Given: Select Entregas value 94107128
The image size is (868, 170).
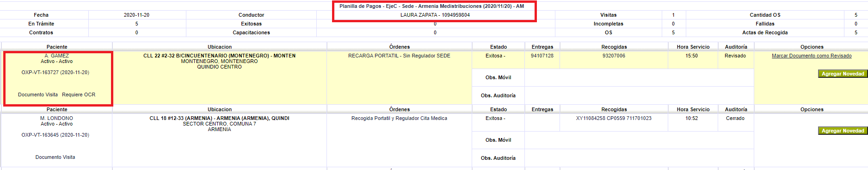Looking at the screenshot, I should click(x=542, y=56).
